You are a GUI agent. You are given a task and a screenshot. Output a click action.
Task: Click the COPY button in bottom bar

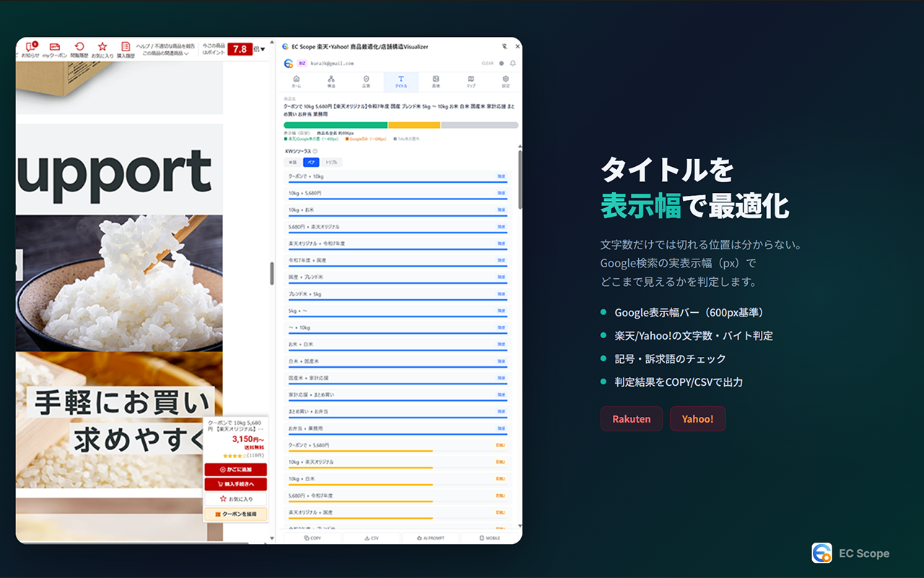[x=312, y=538]
